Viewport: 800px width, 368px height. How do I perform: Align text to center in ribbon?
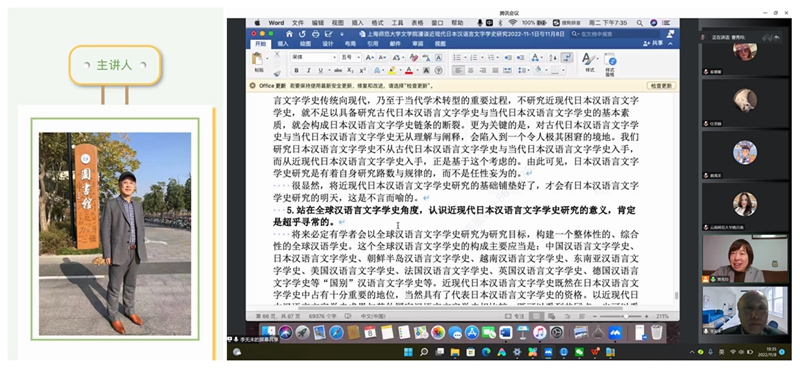470,70
